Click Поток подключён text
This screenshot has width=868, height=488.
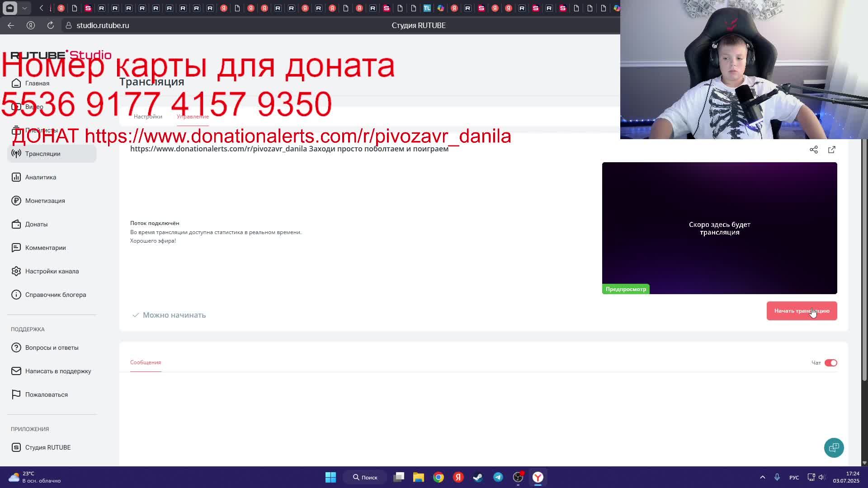point(155,223)
